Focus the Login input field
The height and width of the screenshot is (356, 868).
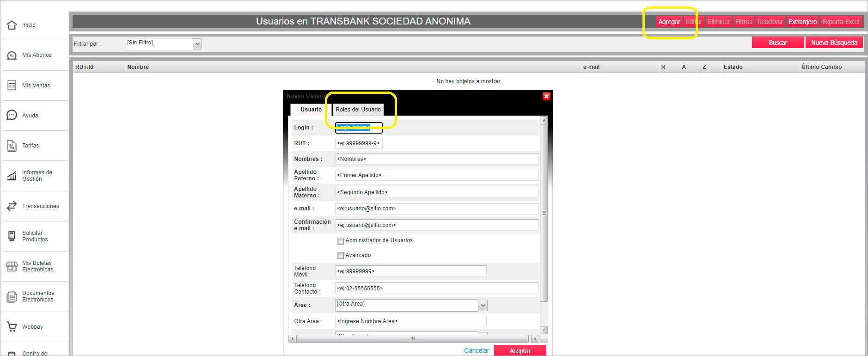pos(359,128)
